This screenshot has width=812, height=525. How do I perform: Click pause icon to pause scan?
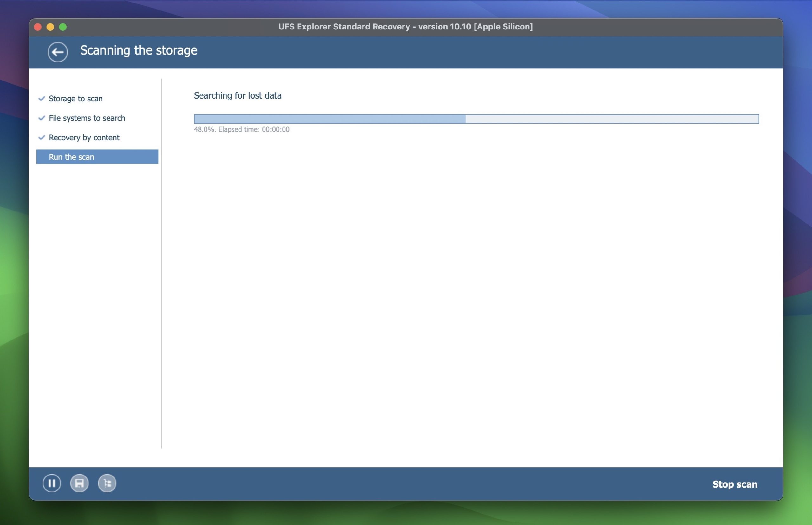click(53, 483)
